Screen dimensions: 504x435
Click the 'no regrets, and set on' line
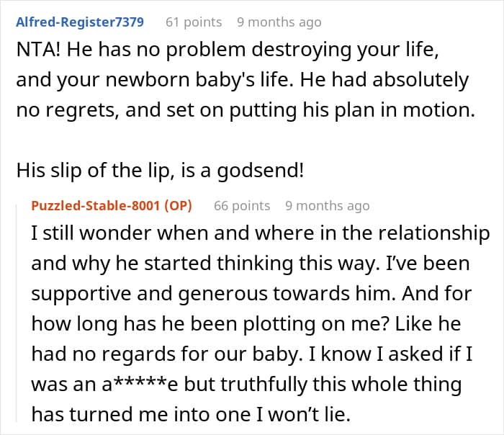tap(246, 111)
